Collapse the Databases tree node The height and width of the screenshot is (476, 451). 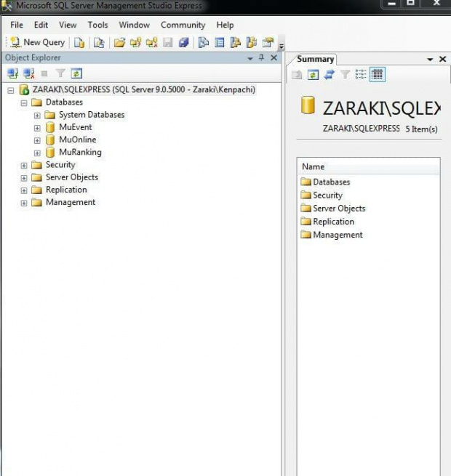(24, 102)
